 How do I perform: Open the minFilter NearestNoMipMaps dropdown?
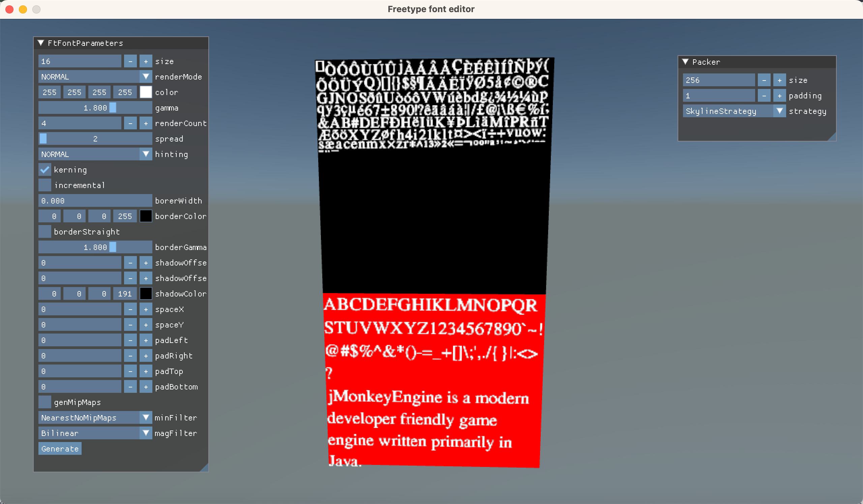tap(146, 417)
